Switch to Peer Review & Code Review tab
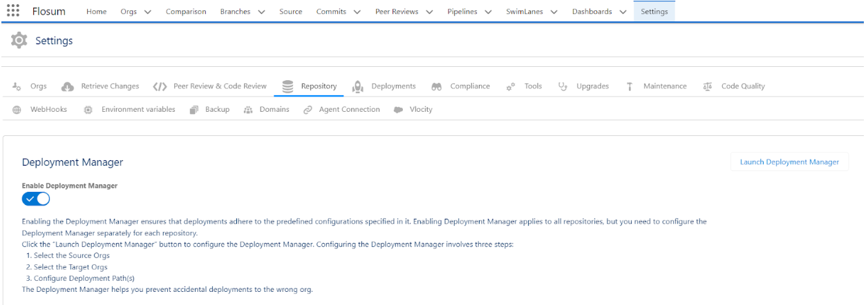The image size is (868, 305). [220, 86]
